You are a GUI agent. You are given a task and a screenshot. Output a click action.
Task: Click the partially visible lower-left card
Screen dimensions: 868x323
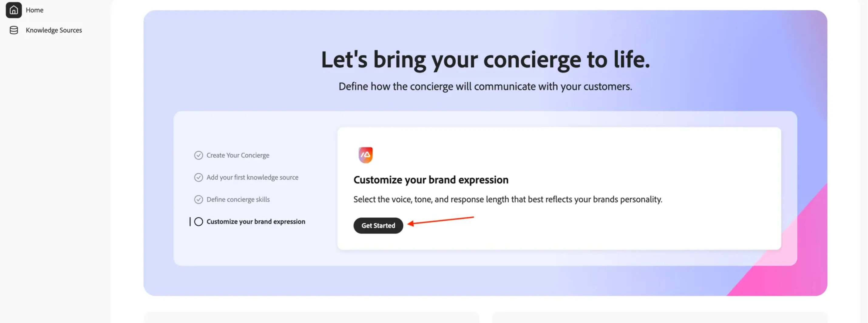point(311,317)
